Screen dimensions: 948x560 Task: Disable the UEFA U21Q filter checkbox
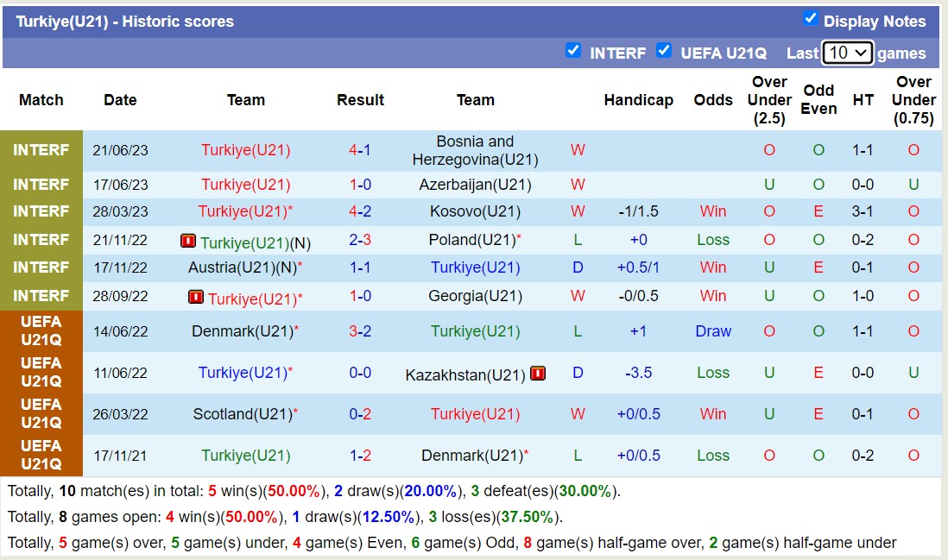tap(664, 51)
